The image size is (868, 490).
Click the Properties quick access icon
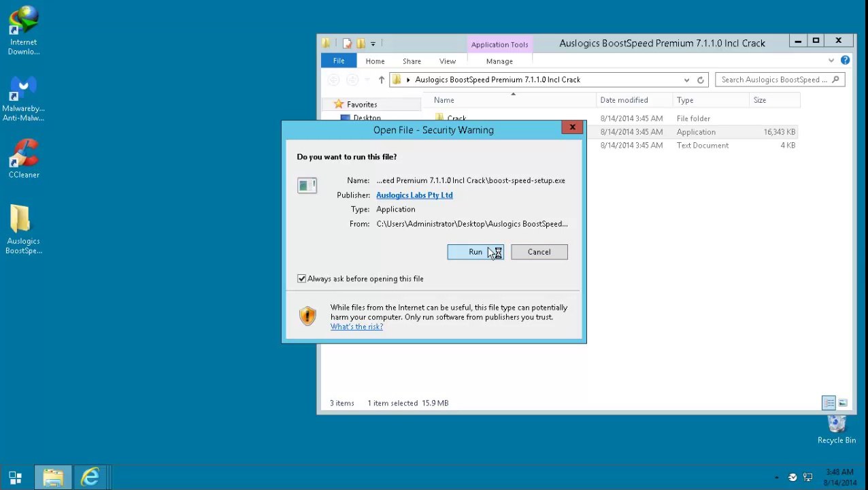point(347,44)
